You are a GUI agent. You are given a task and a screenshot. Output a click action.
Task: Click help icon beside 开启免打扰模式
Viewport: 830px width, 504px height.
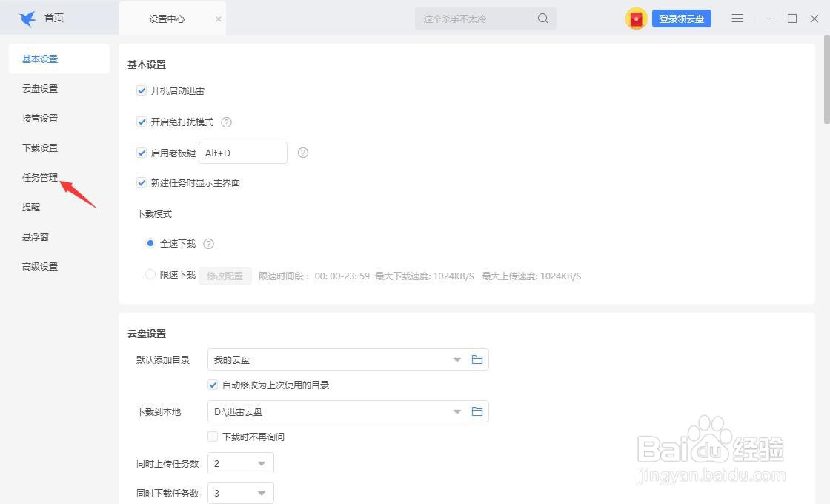(226, 122)
